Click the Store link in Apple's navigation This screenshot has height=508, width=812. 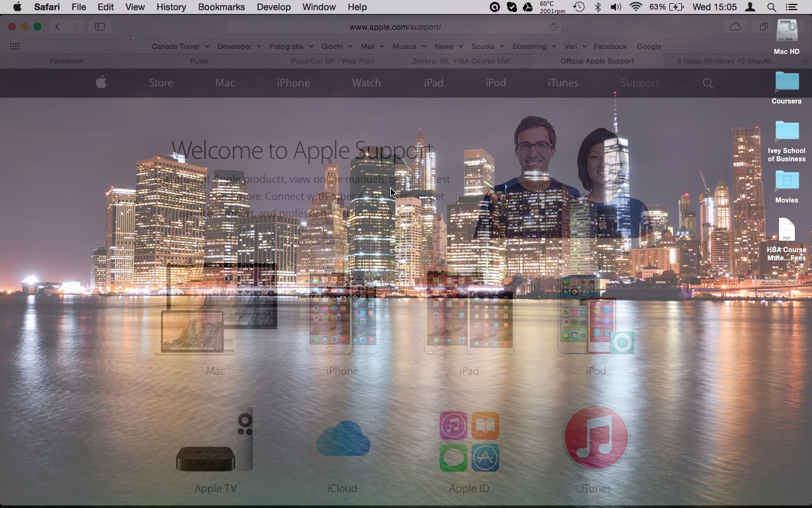160,83
